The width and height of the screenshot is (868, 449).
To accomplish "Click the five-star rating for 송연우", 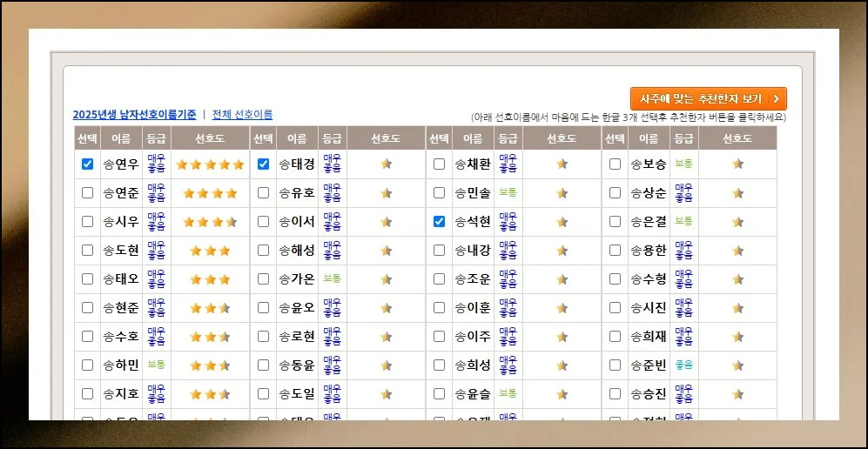I will click(210, 164).
